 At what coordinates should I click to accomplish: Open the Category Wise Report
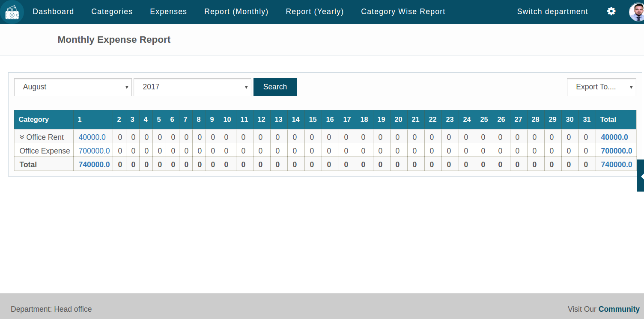click(x=403, y=12)
